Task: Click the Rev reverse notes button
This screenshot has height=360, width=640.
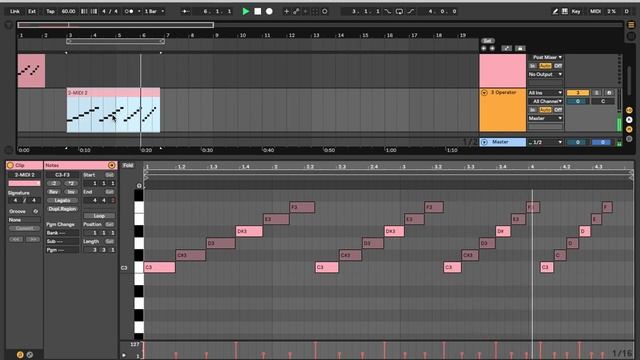Action: 53,192
